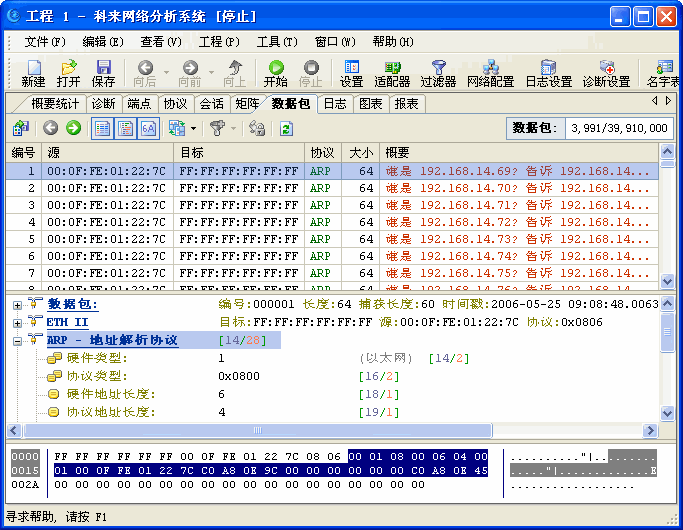The height and width of the screenshot is (530, 683).
Task: Sort packets by the 大小 column header
Action: [361, 152]
